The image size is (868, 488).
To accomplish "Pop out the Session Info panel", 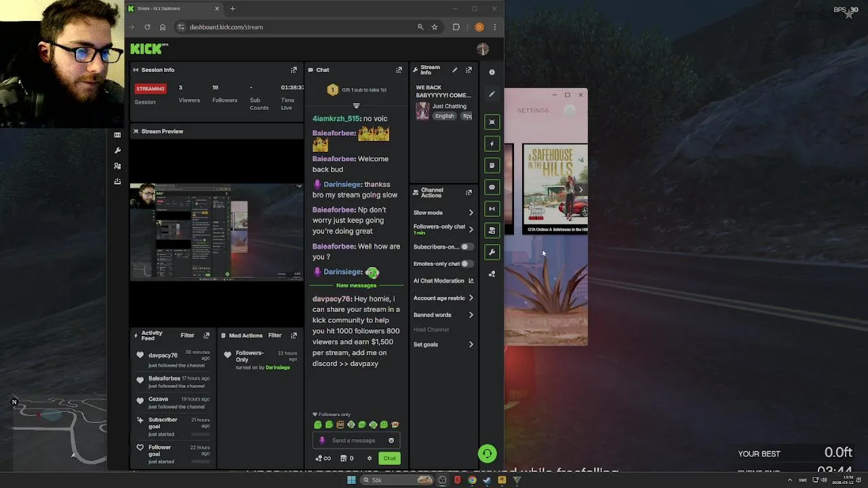I will click(294, 70).
